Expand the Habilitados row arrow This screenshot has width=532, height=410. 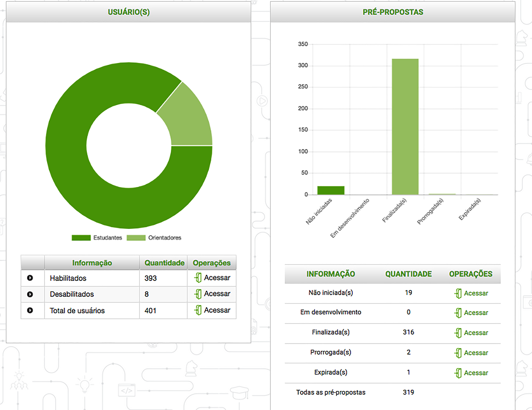pos(30,278)
